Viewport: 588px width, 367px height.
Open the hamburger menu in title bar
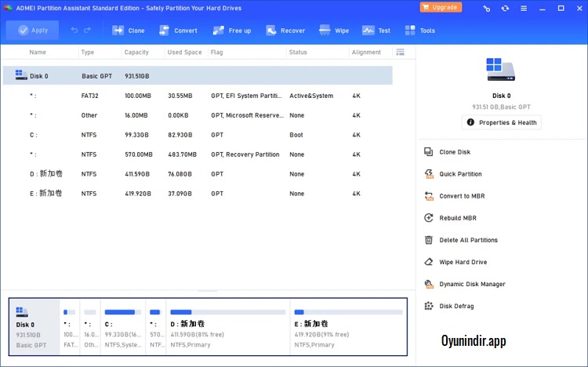point(524,9)
